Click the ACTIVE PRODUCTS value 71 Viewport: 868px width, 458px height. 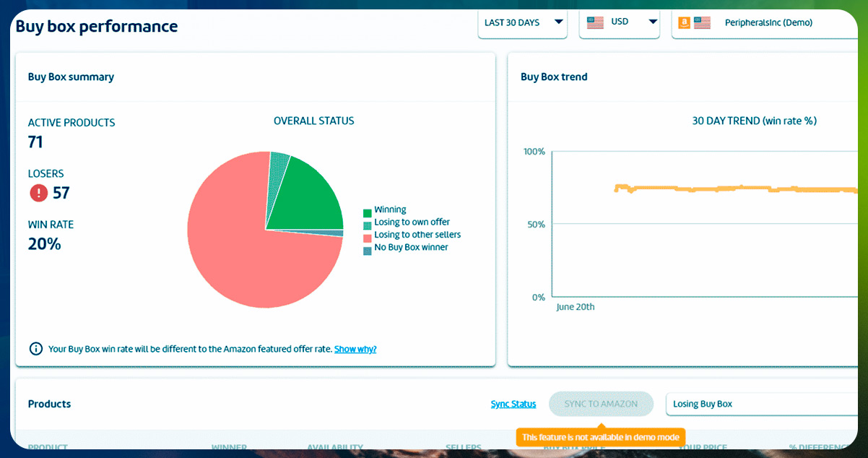(x=35, y=142)
